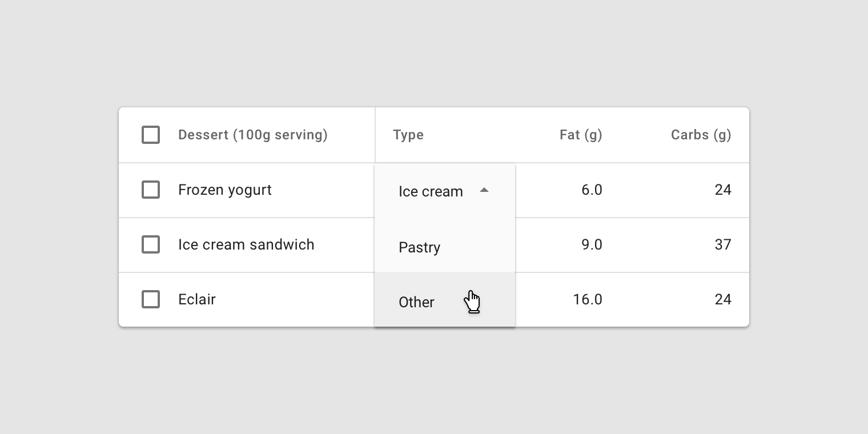Toggle the select-all header checkbox

151,135
